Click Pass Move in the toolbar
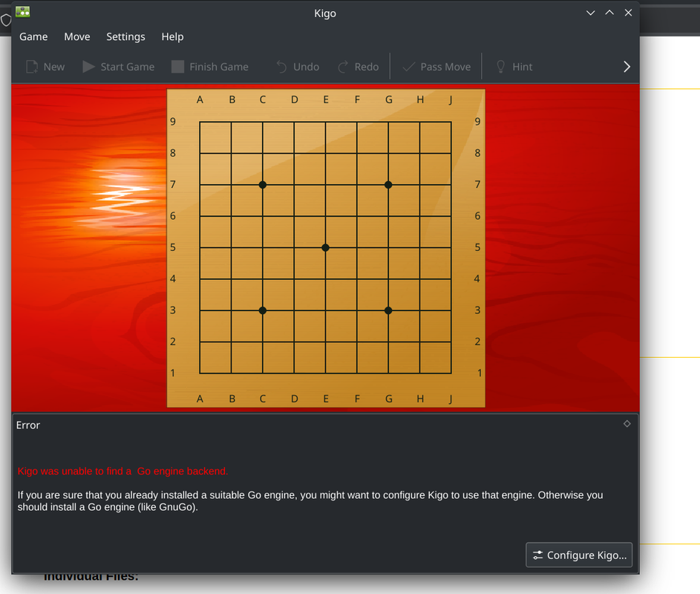Screen dimensions: 700x594 coord(436,67)
